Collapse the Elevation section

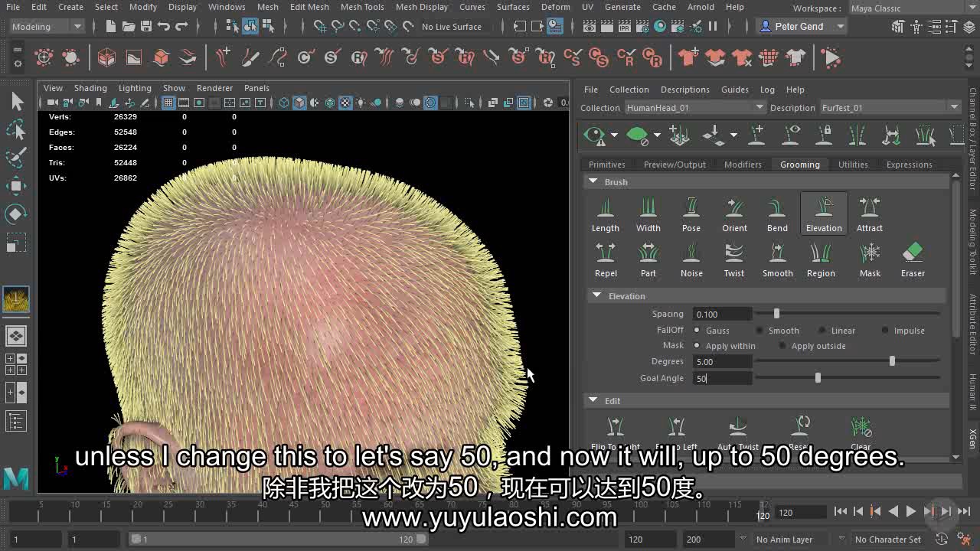[596, 296]
